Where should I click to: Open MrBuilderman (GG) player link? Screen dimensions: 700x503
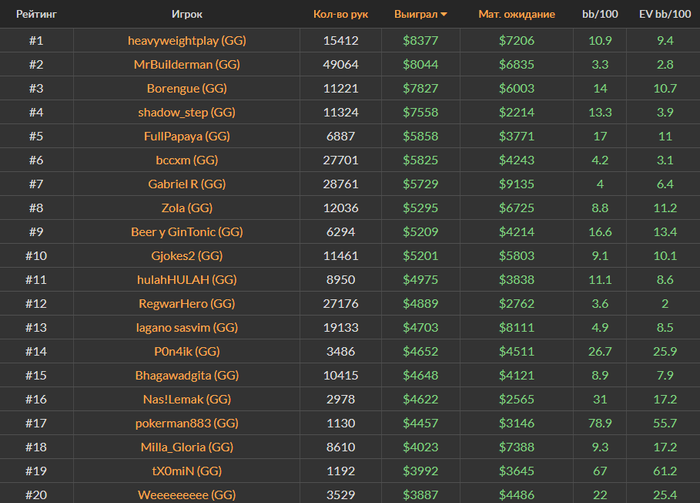point(186,65)
